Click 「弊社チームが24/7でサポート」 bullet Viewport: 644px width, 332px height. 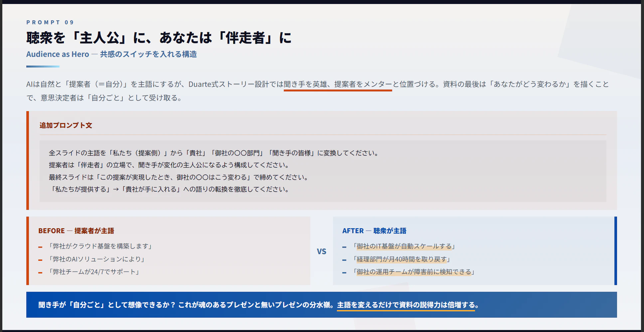pyautogui.click(x=93, y=272)
